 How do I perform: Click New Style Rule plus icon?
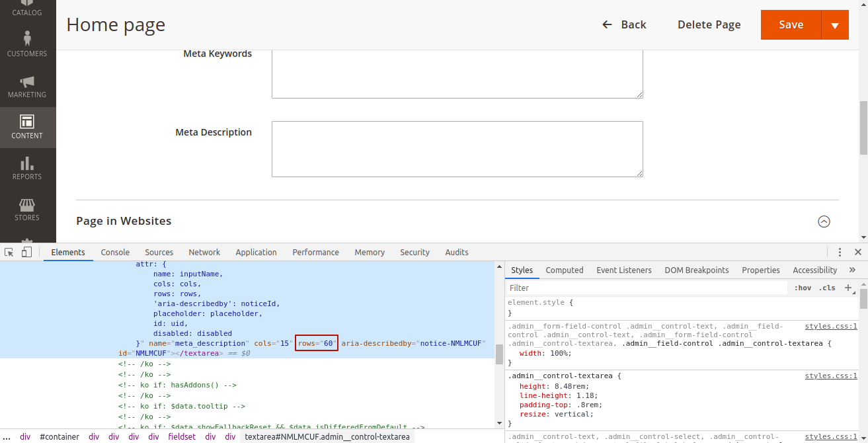point(848,288)
